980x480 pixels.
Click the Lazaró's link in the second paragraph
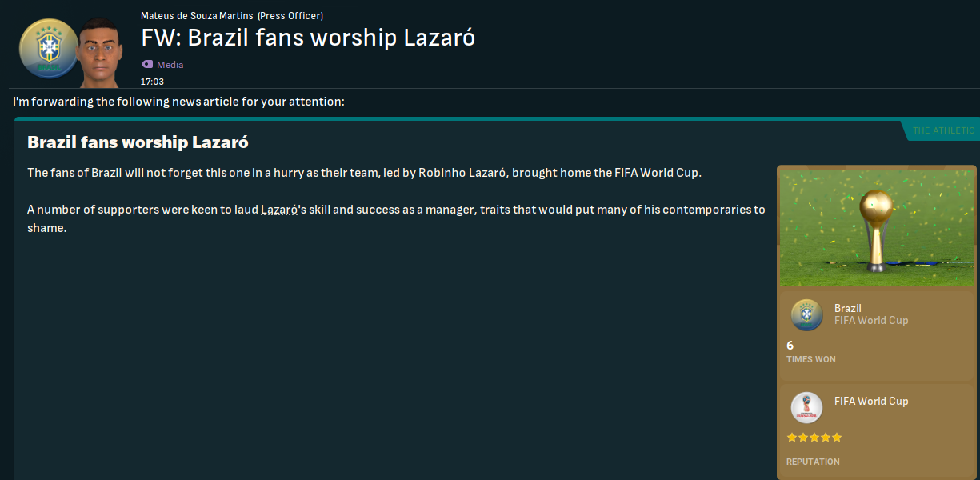pyautogui.click(x=279, y=210)
